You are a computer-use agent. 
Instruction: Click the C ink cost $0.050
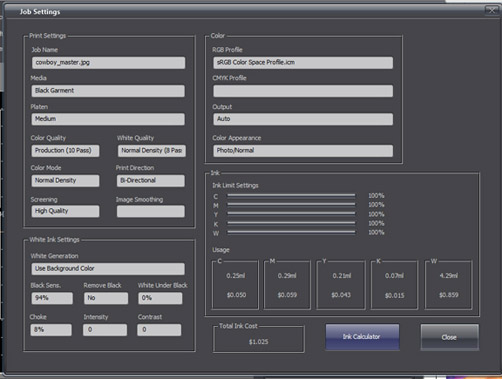point(236,295)
